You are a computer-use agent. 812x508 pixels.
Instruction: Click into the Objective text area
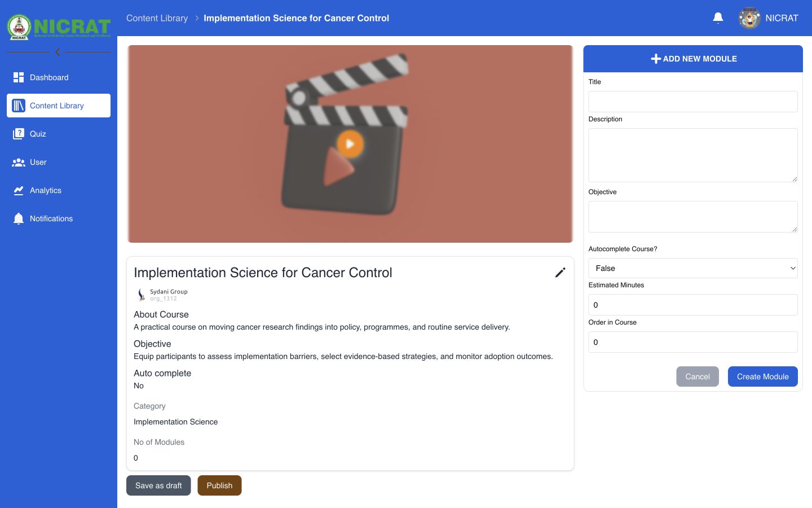click(693, 217)
